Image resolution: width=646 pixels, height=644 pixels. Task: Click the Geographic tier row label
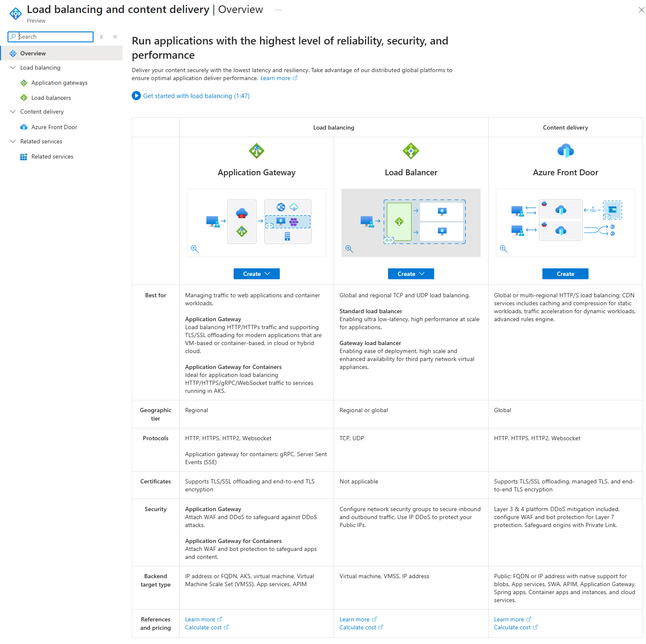click(x=156, y=414)
